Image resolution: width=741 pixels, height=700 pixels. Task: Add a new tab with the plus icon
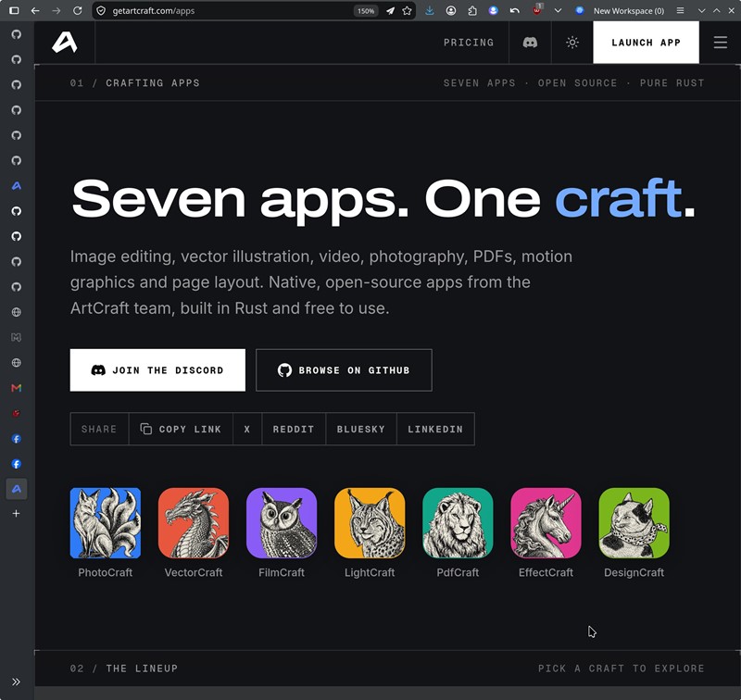click(16, 514)
